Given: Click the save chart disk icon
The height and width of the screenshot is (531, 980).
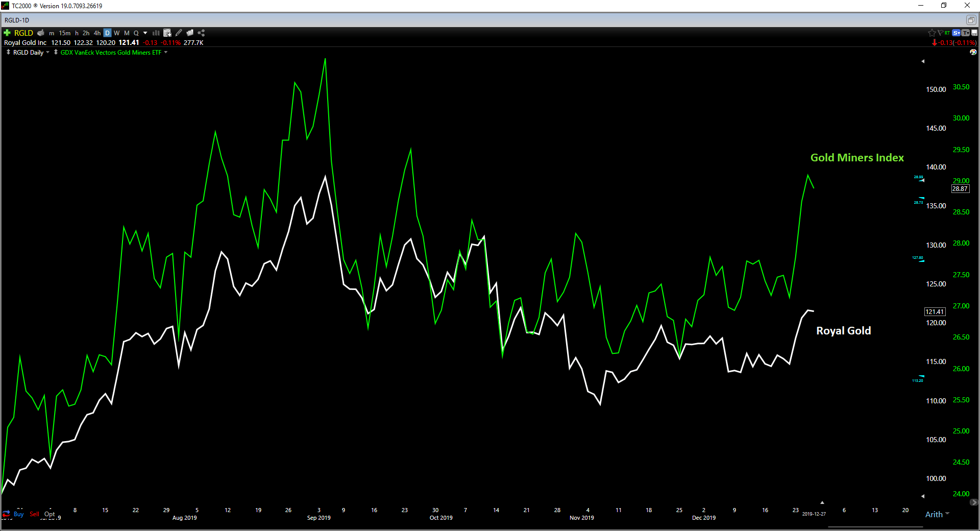Looking at the screenshot, I should pos(974,33).
